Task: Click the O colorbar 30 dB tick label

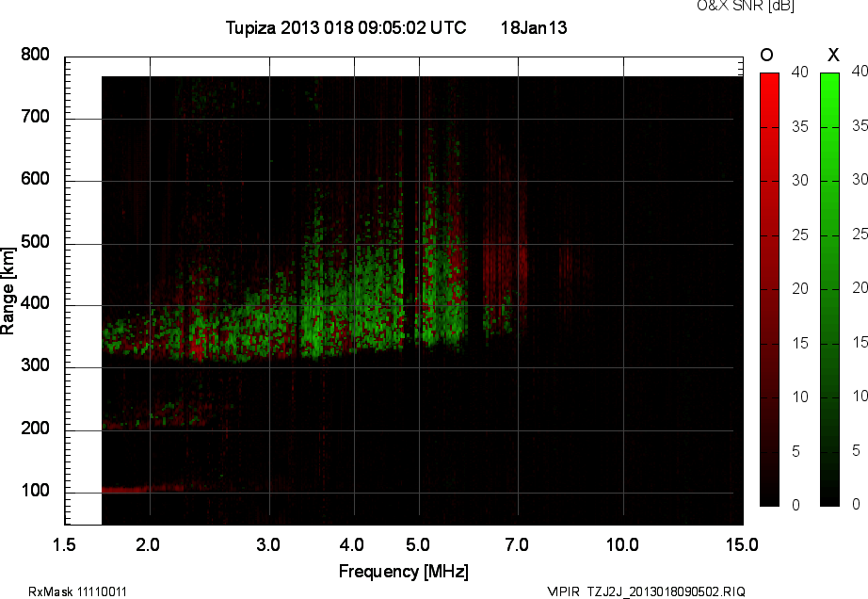Action: coord(800,181)
